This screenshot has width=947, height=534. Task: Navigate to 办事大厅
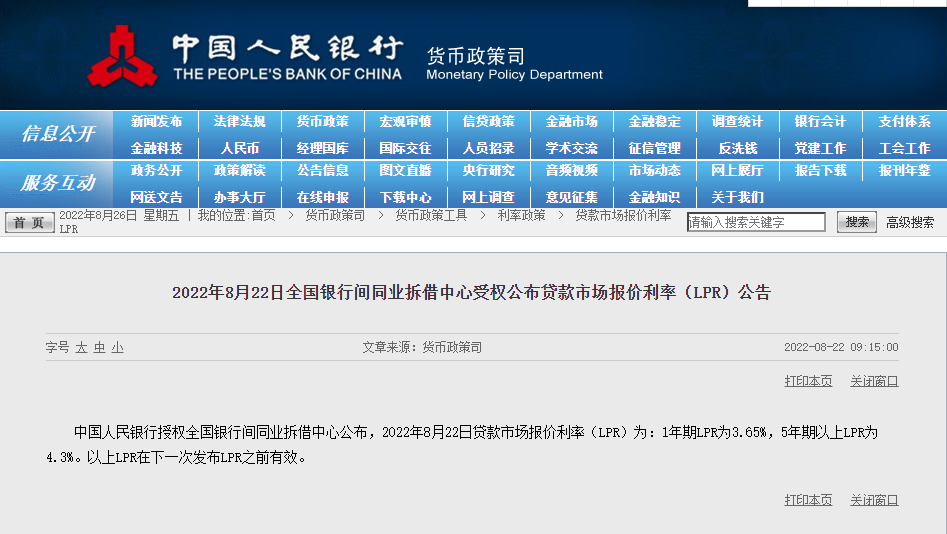tap(239, 197)
